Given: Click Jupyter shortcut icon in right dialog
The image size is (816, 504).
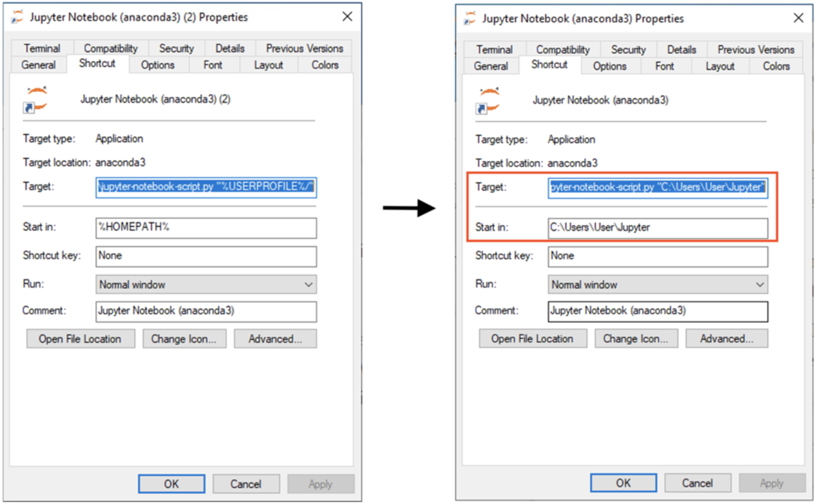Looking at the screenshot, I should (488, 101).
